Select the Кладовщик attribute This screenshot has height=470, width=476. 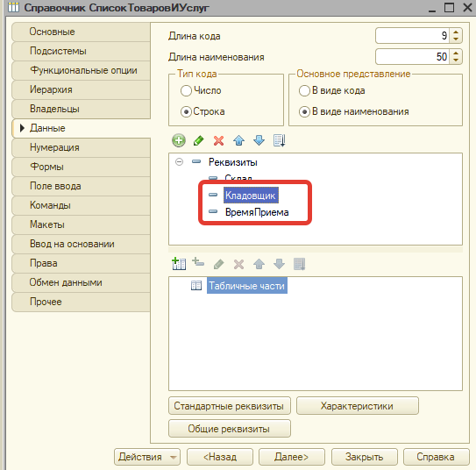coord(251,196)
